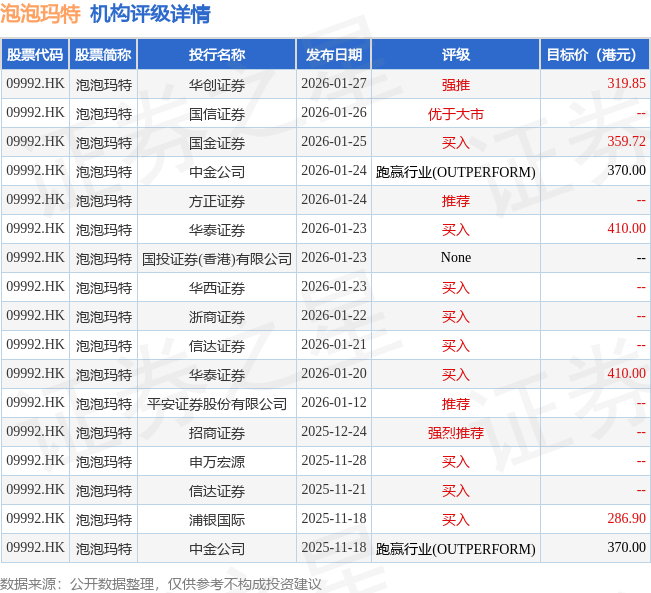The width and height of the screenshot is (651, 593).
Task: Click the 泡泡玛特 title text
Action: click(x=40, y=14)
